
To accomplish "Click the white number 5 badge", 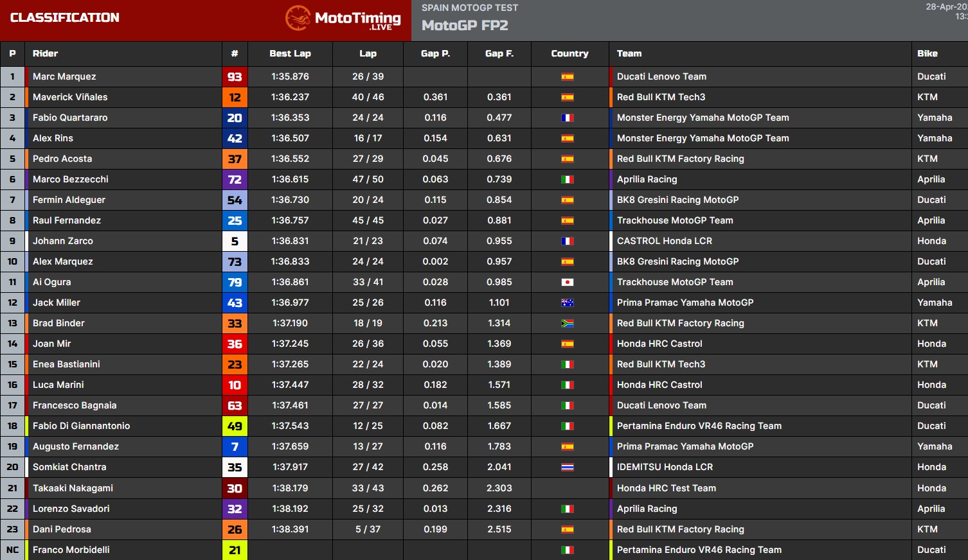I will [x=235, y=241].
